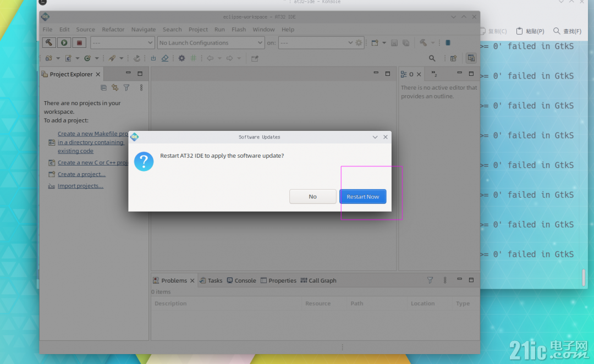Click No in the Software Updates dialog
Screen dimensions: 594x364
point(312,197)
